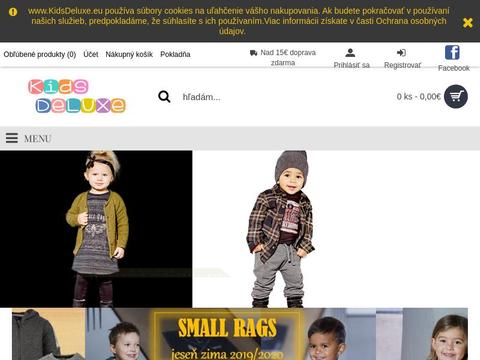The height and width of the screenshot is (360, 480).
Task: Open Nákupný košík link
Action: 129,54
